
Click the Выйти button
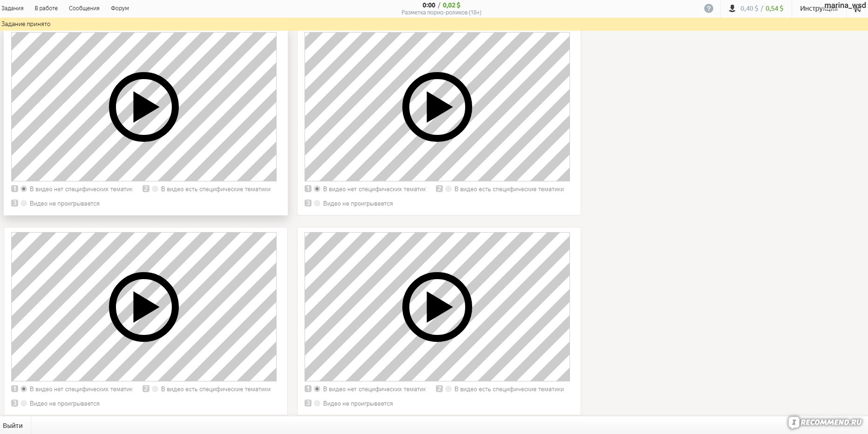tap(13, 426)
